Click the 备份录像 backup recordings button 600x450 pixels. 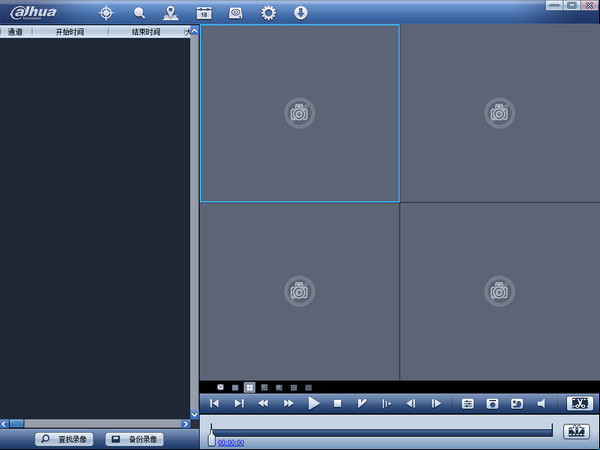click(134, 439)
